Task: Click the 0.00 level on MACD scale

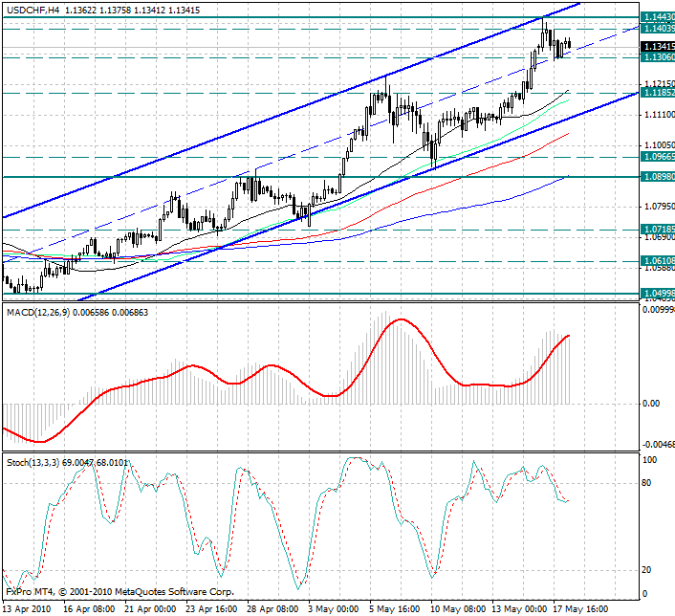Action: click(651, 404)
